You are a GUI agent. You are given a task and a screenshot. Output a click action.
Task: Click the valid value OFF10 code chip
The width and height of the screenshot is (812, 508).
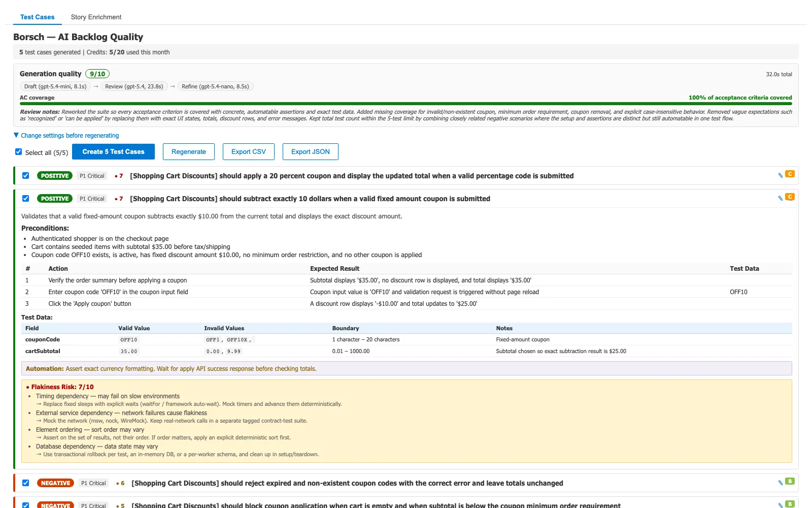(x=129, y=340)
